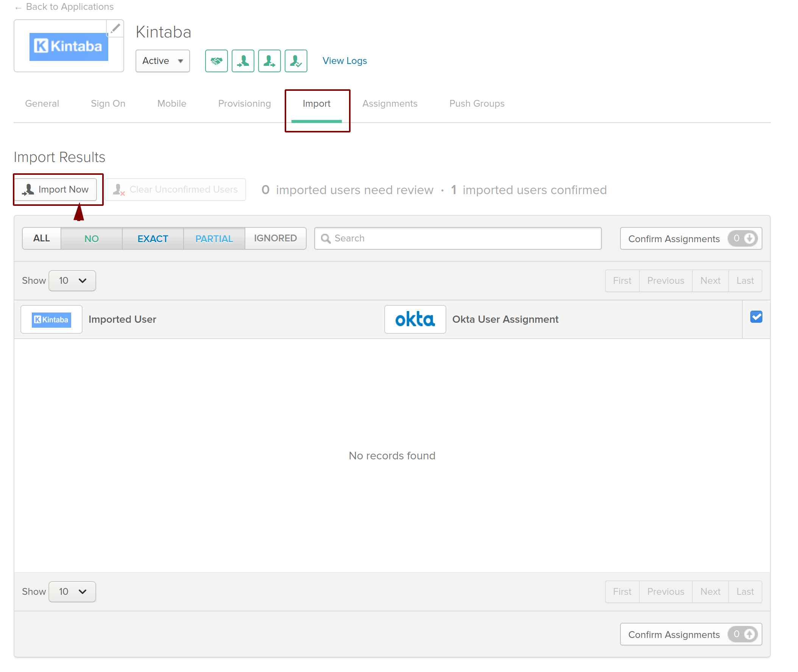Image resolution: width=798 pixels, height=672 pixels.
Task: Click the Import Results heading
Action: pyautogui.click(x=59, y=157)
